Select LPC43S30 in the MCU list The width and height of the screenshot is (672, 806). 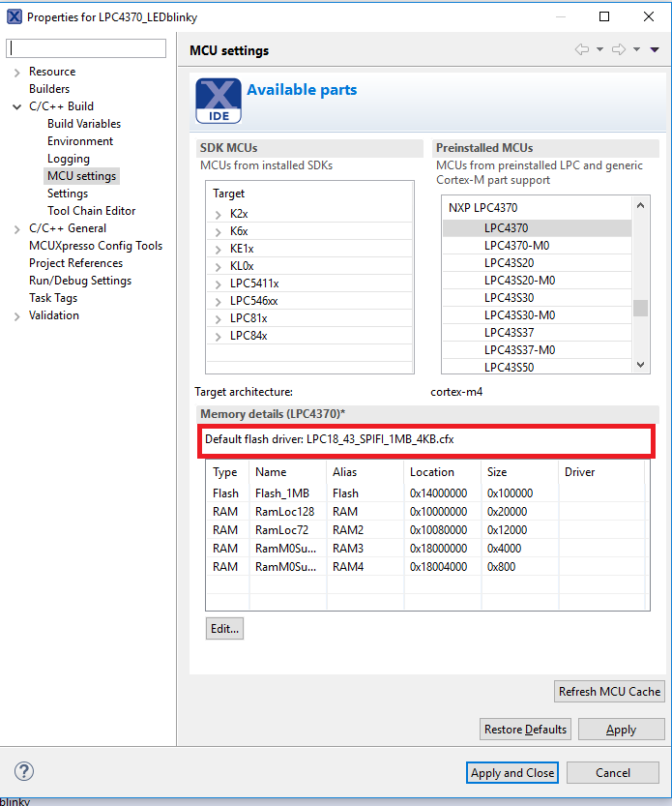coord(537,298)
